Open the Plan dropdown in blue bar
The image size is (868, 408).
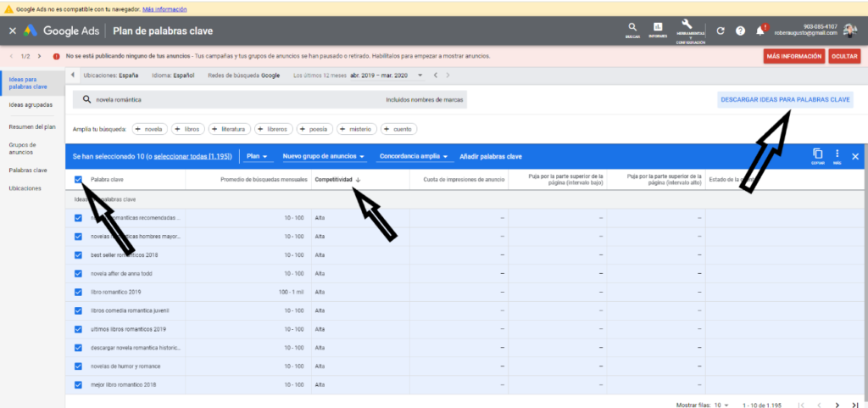click(256, 157)
